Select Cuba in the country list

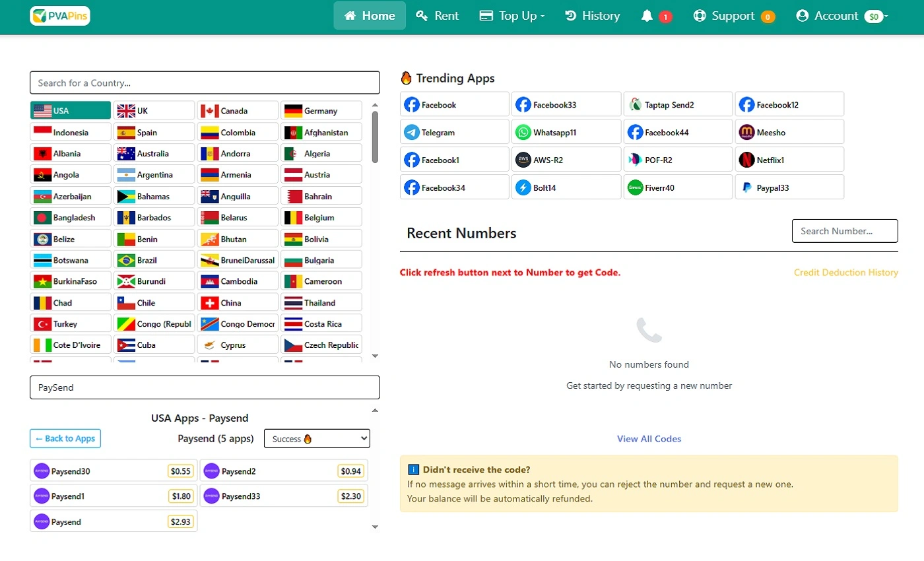(154, 345)
